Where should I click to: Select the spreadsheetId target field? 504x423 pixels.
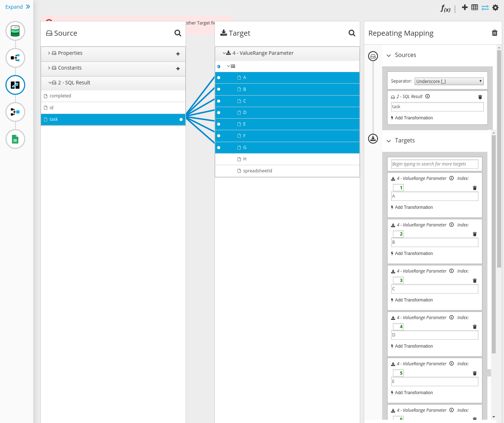(287, 171)
